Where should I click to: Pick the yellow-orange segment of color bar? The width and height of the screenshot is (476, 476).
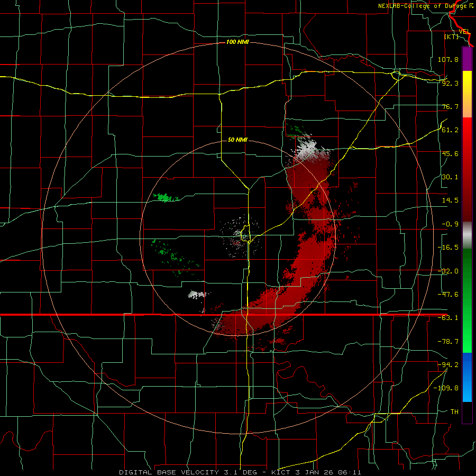pos(467,94)
